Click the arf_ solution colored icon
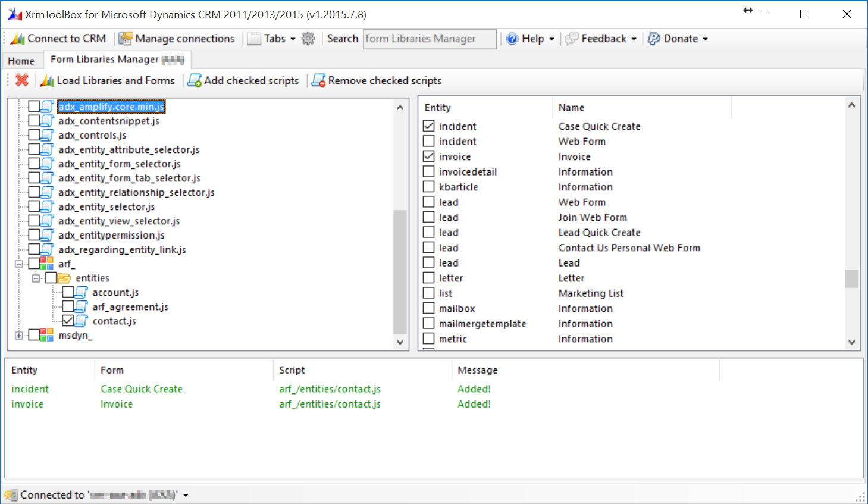The height and width of the screenshot is (504, 868). coord(47,264)
